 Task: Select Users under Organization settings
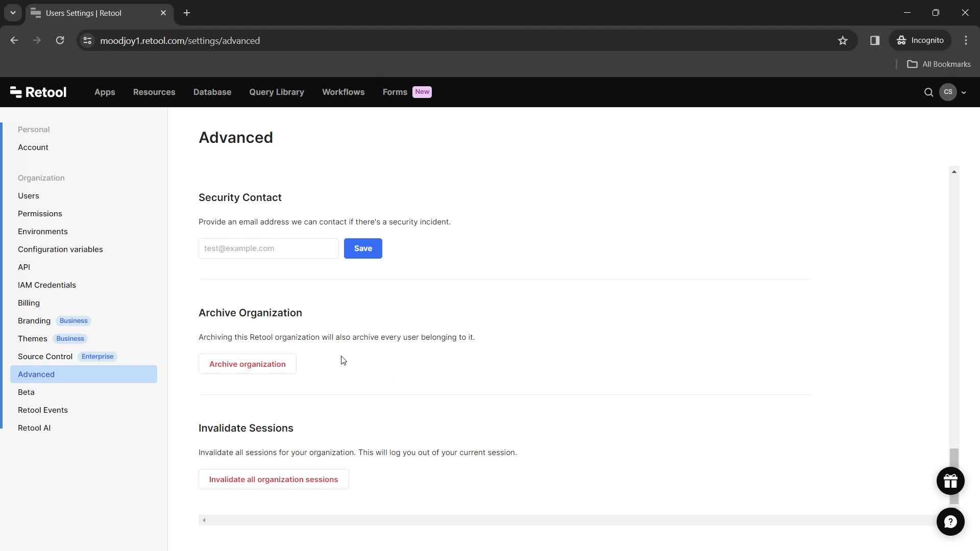tap(28, 195)
